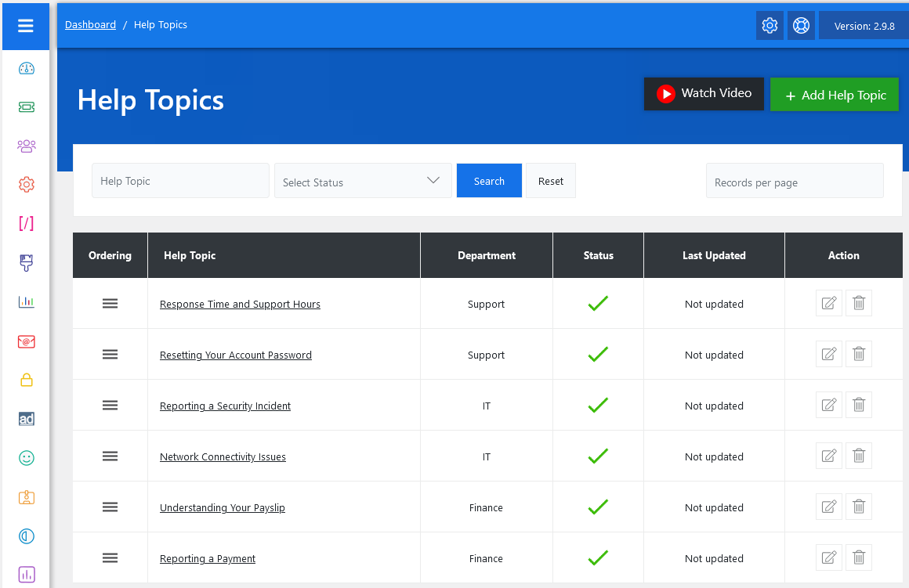Open the hamburger menu in sidebar
The height and width of the screenshot is (588, 909).
[x=26, y=26]
